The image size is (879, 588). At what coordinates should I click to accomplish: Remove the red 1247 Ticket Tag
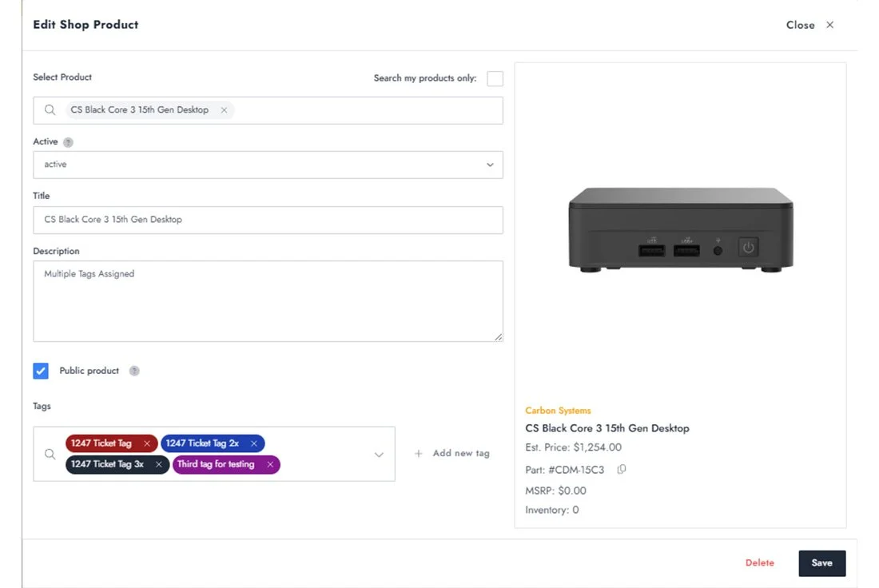pos(147,443)
